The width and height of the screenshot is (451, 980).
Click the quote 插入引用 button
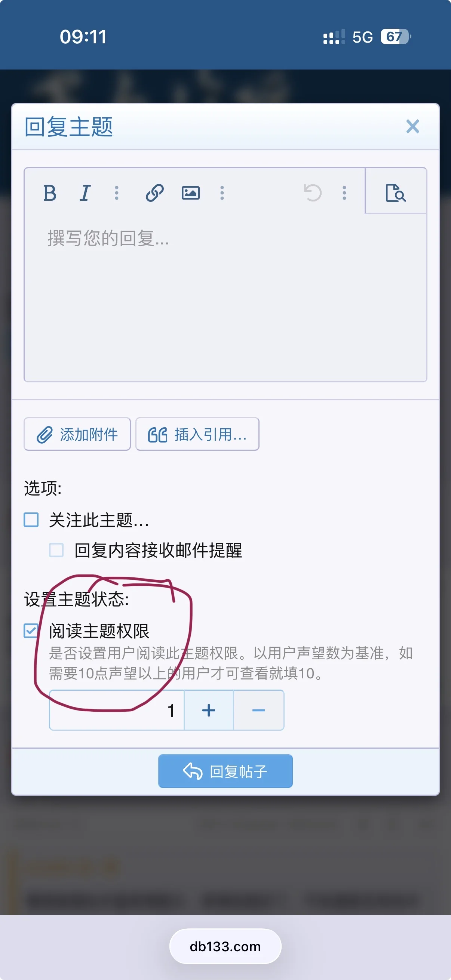[197, 434]
